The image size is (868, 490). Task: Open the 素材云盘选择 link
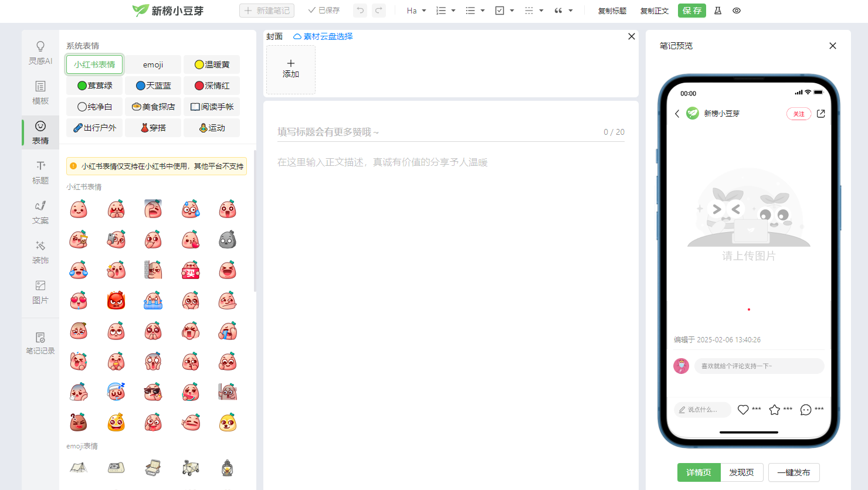tap(323, 36)
